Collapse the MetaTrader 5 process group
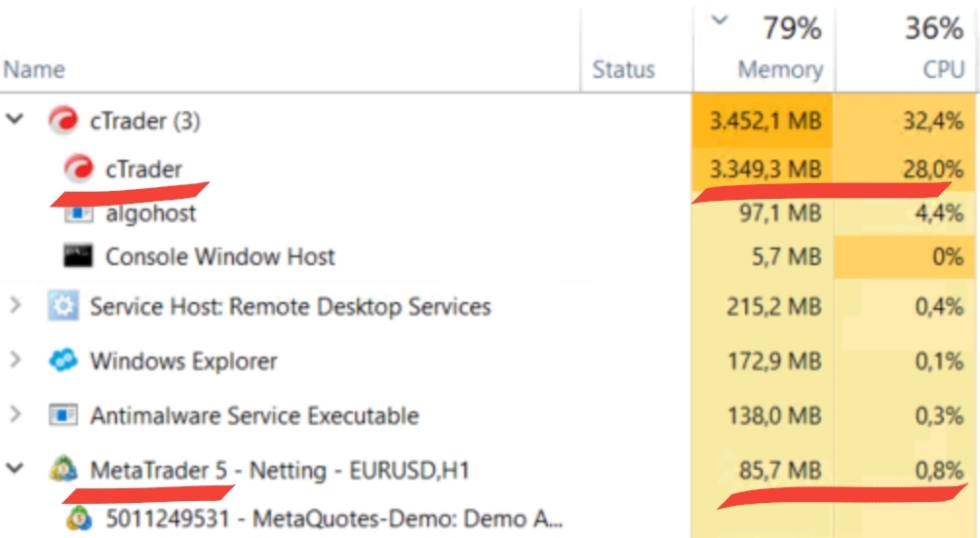The image size is (980, 538). click(15, 468)
